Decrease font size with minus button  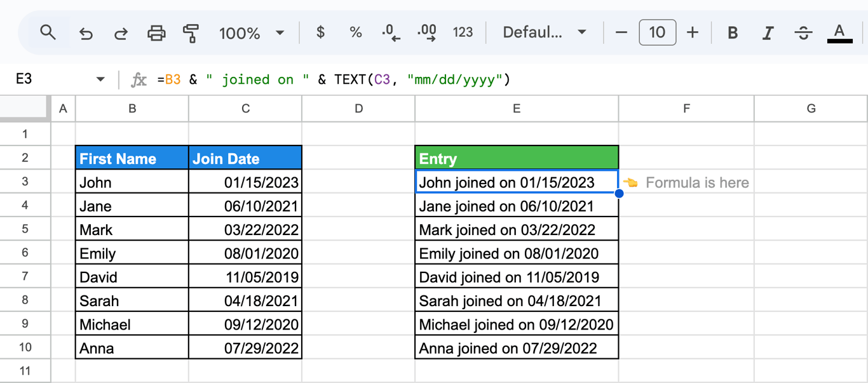[x=621, y=32]
